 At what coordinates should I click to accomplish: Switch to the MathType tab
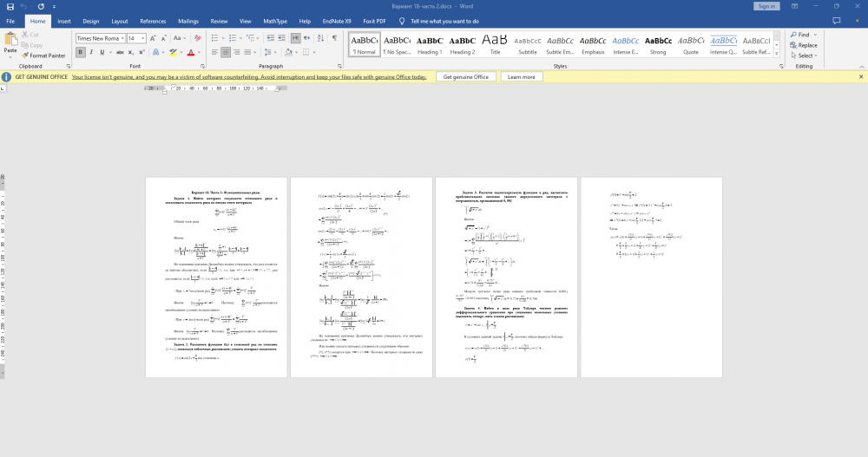(275, 21)
